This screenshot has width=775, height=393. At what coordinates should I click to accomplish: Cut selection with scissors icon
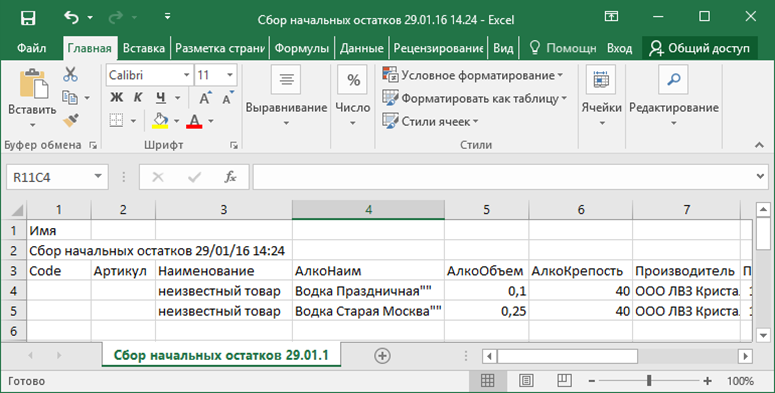[70, 75]
